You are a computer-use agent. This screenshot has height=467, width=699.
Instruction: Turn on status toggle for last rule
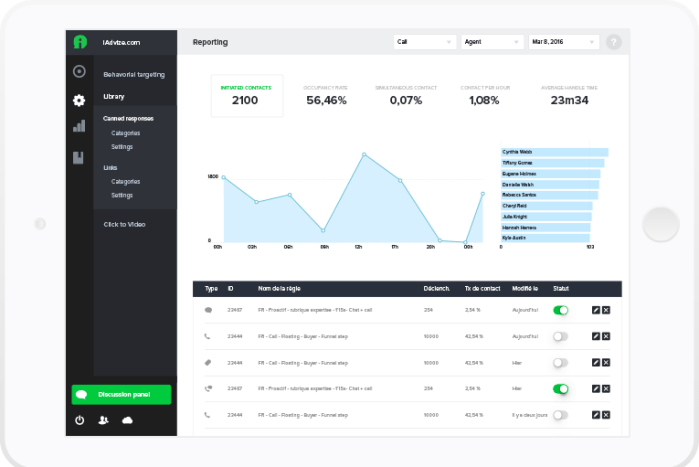click(560, 414)
